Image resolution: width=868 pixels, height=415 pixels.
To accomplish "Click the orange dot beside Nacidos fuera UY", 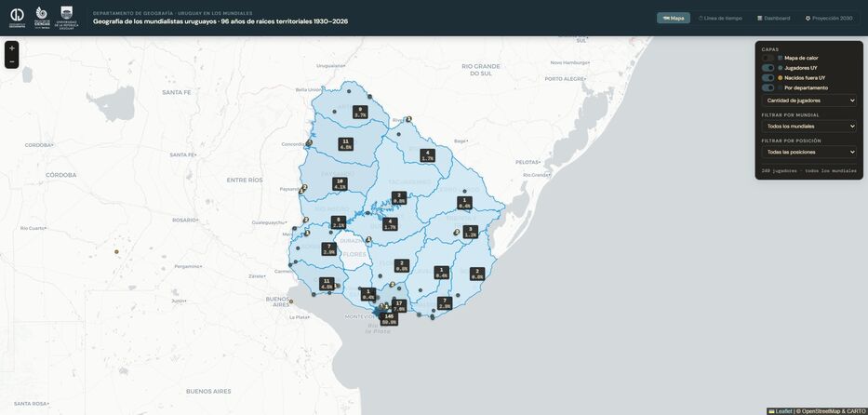I will [780, 77].
